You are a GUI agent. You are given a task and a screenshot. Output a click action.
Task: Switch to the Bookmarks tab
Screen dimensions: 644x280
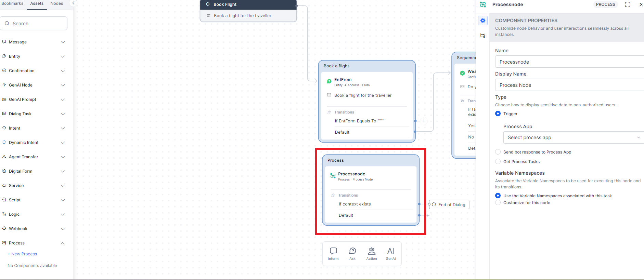[x=13, y=3]
